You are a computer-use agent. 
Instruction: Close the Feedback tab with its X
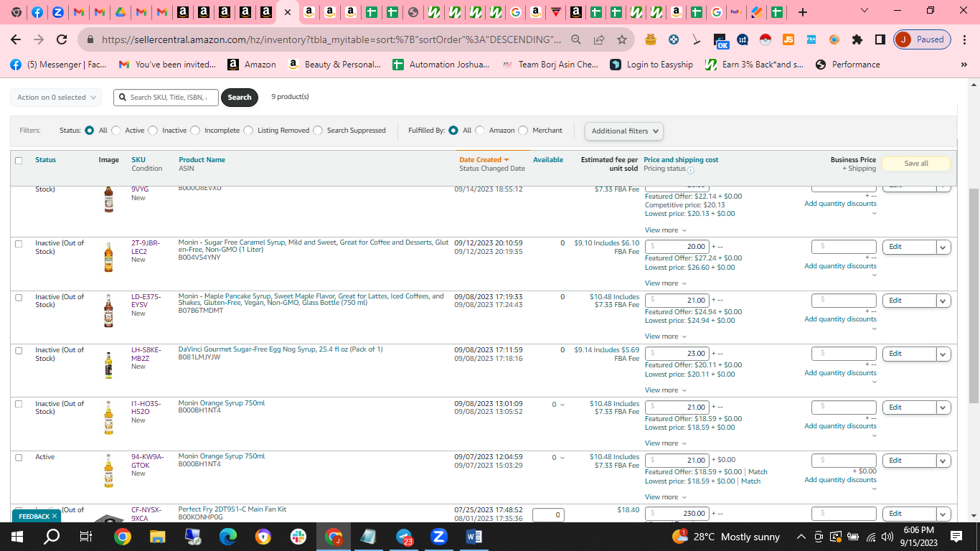point(55,516)
